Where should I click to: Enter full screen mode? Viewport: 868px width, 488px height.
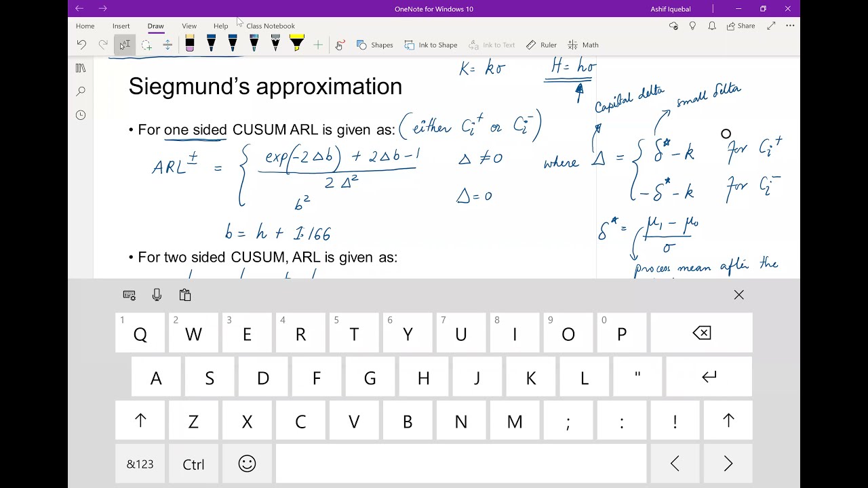point(771,26)
